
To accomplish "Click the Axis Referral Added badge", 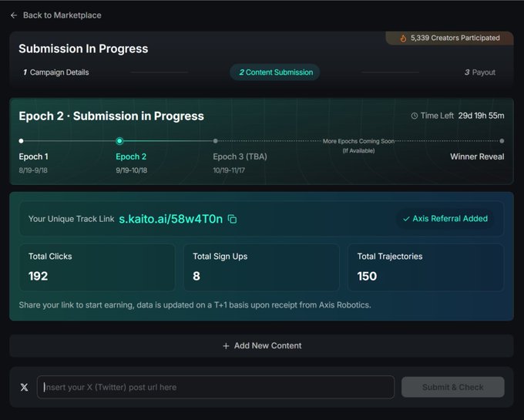I will pos(445,219).
